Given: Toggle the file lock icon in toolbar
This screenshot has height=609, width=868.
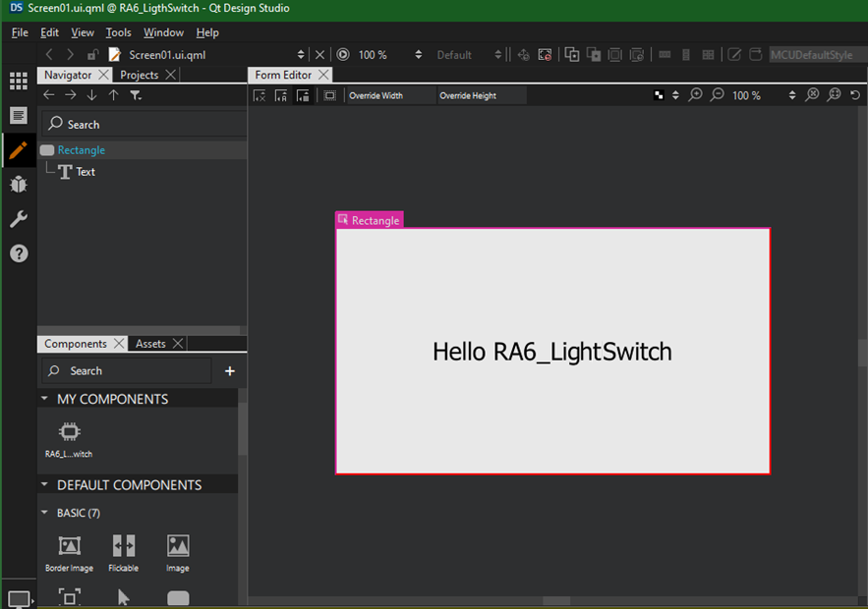Looking at the screenshot, I should (92, 55).
